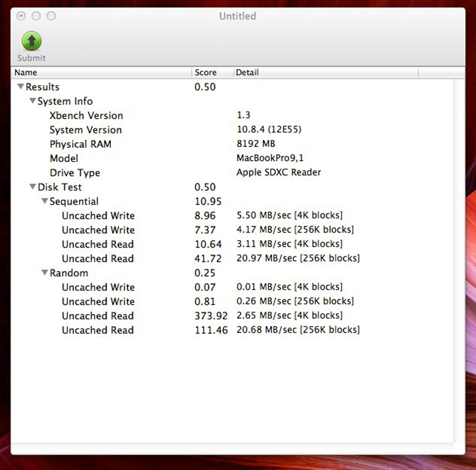Collapse the Disk Test section
Image resolution: width=476 pixels, height=470 pixels.
[33, 187]
